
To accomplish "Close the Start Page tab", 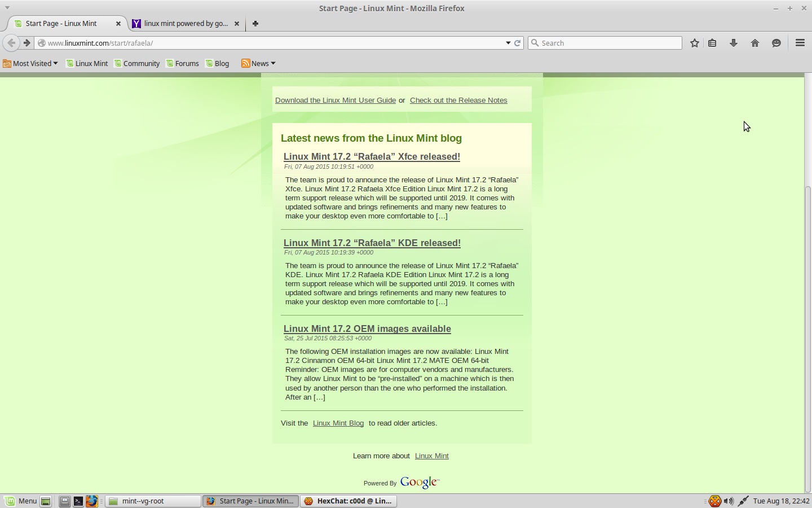I will (x=118, y=24).
